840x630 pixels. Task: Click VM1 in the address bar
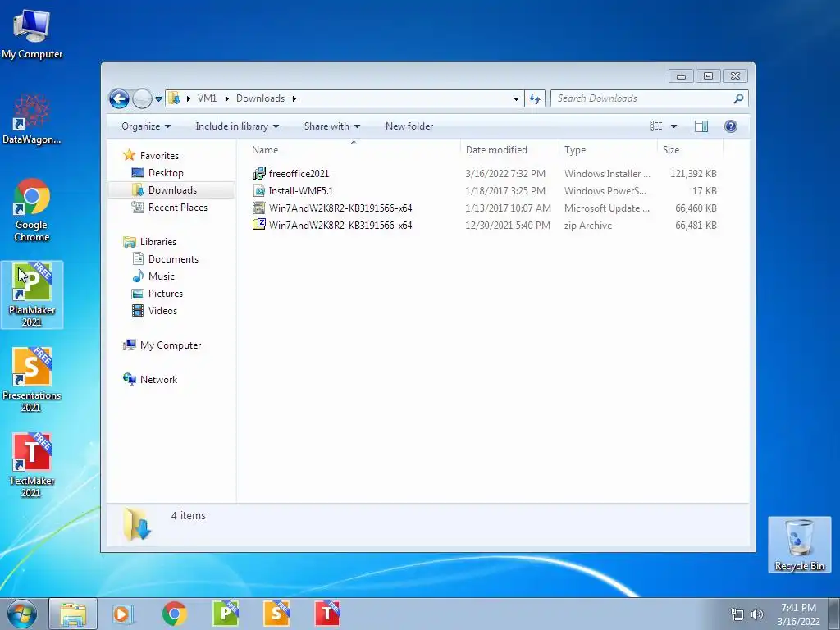coord(207,98)
